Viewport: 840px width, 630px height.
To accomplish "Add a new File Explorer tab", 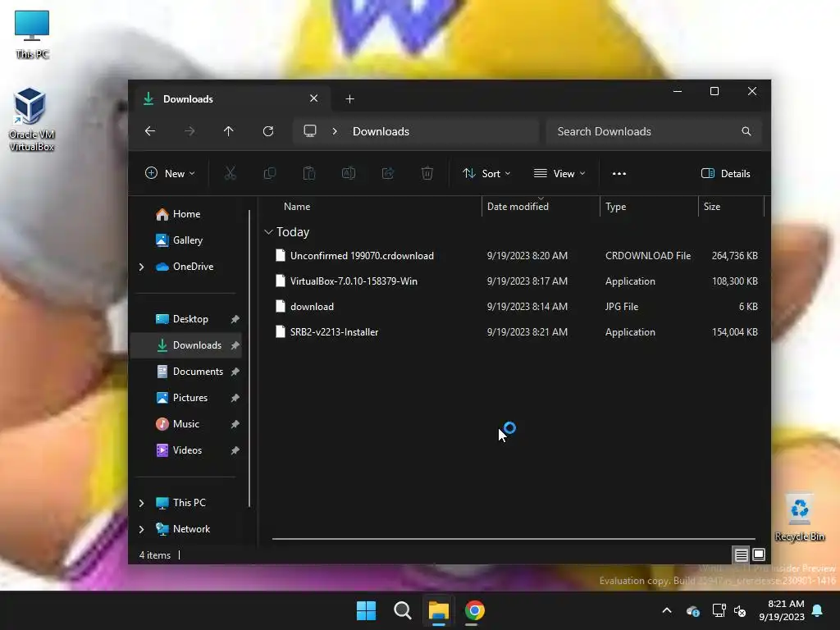I will pos(349,99).
